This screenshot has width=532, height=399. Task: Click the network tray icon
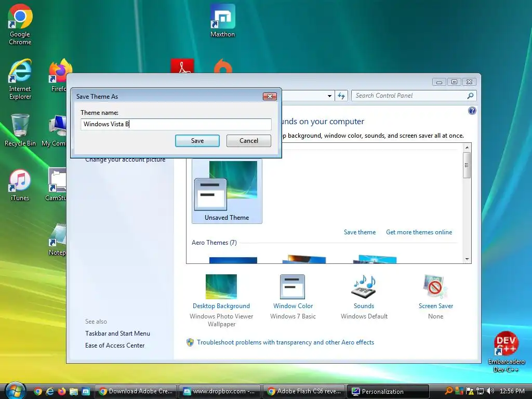480,391
